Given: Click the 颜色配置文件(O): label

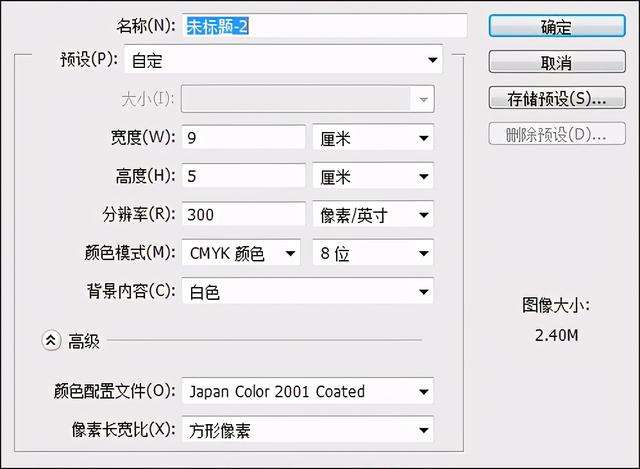Looking at the screenshot, I should coord(115,391).
